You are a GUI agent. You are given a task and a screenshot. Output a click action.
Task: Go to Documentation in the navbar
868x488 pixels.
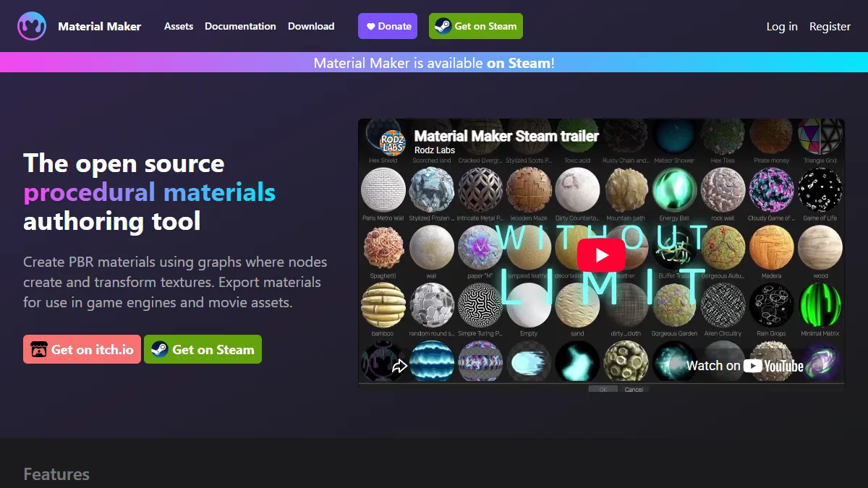tap(240, 26)
